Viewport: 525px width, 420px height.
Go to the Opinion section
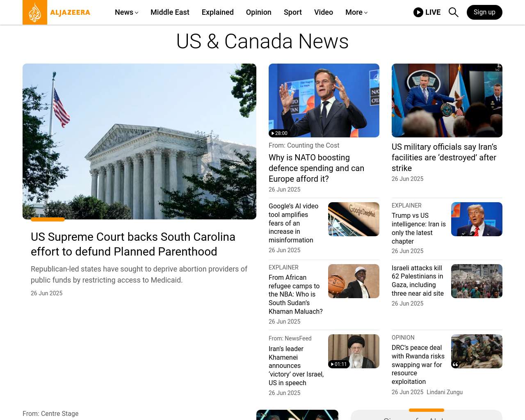pos(259,12)
